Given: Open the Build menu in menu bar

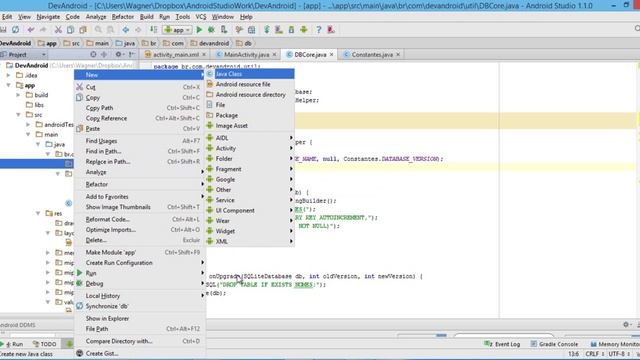Looking at the screenshot, I should click(x=147, y=17).
